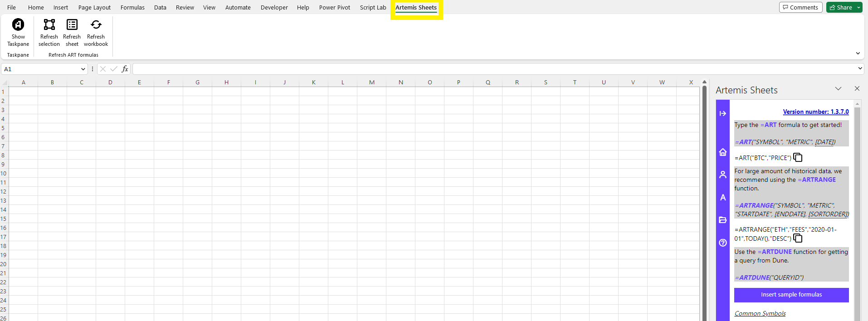Open the help question mark icon
868x321 pixels.
(723, 243)
